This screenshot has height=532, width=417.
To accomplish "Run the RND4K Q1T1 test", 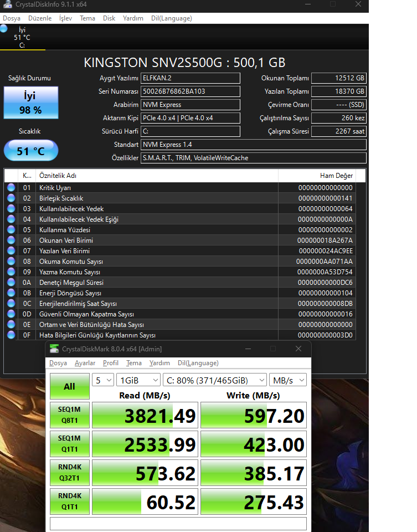I will pos(70,502).
